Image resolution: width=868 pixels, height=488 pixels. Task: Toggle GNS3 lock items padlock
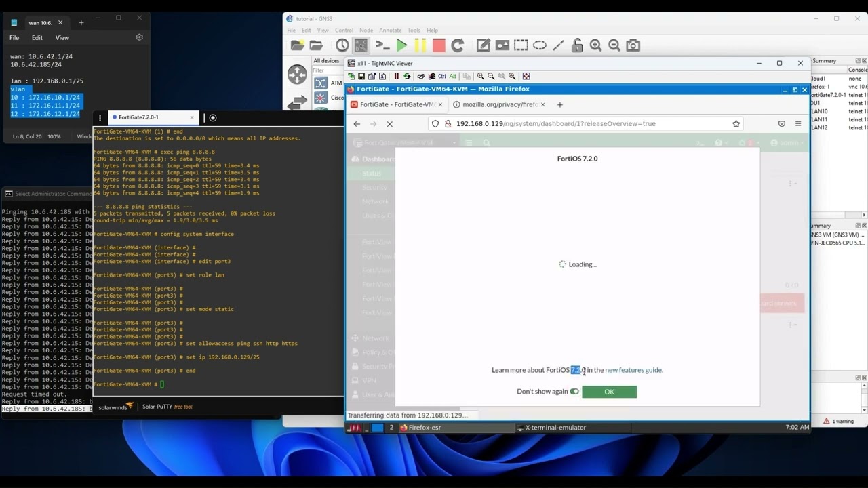point(577,45)
